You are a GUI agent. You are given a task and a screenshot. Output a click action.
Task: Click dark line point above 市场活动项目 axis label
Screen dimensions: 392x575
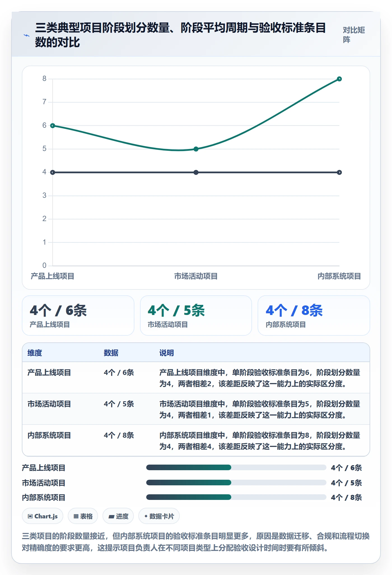(196, 172)
